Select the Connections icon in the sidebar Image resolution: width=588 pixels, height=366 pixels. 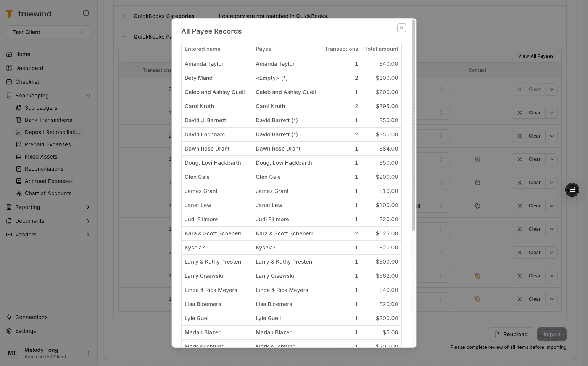click(9, 317)
